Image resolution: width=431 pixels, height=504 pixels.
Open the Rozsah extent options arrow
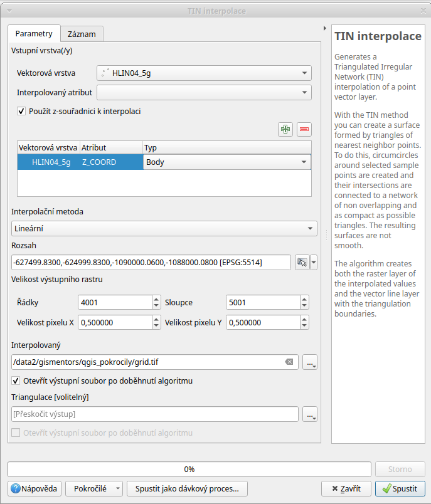pos(314,262)
